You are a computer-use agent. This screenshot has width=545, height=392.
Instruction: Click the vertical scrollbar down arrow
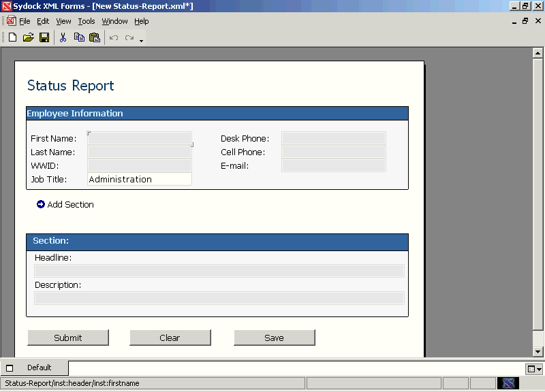tap(538, 351)
